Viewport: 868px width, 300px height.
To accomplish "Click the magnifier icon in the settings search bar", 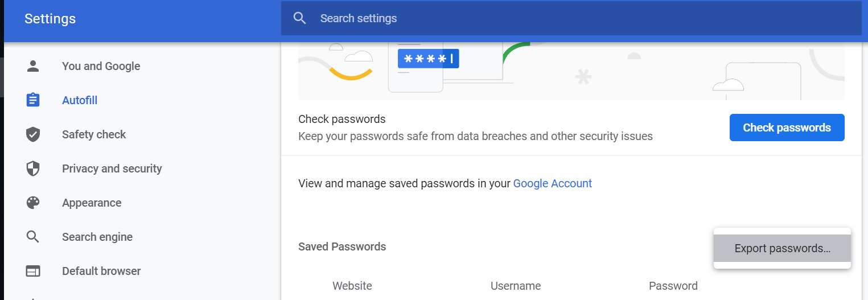I will click(300, 18).
